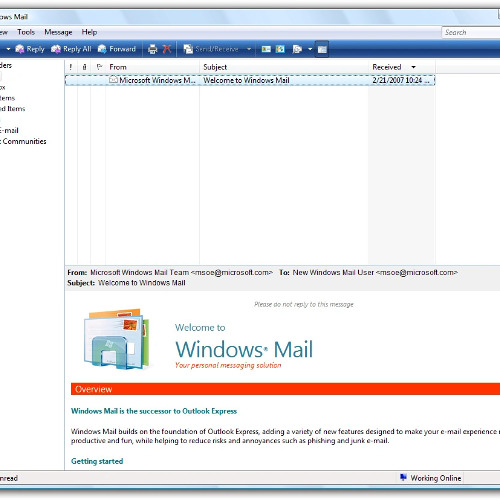Select the Microsoft Communities folder
Image resolution: width=500 pixels, height=500 pixels.
coord(23,141)
